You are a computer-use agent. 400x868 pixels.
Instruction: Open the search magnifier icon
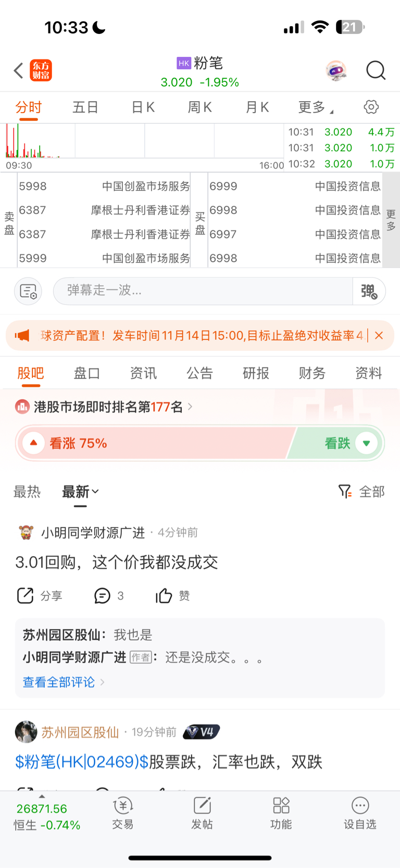376,70
